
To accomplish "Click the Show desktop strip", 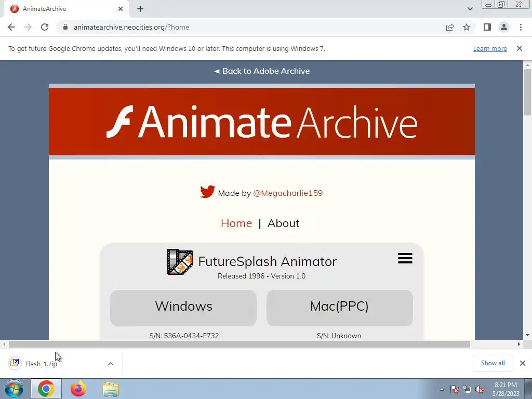I will pyautogui.click(x=528, y=389).
